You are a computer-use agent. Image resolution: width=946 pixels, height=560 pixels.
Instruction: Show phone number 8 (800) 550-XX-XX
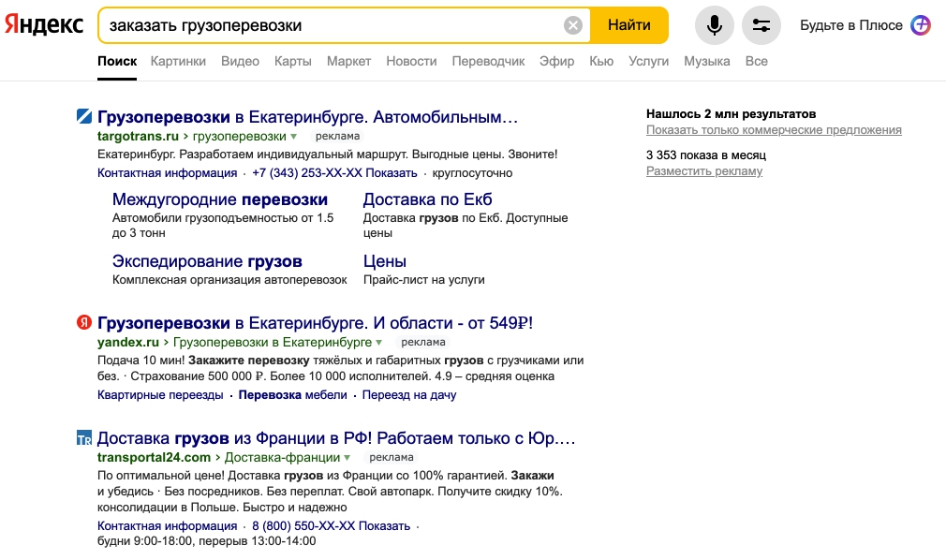point(332,526)
